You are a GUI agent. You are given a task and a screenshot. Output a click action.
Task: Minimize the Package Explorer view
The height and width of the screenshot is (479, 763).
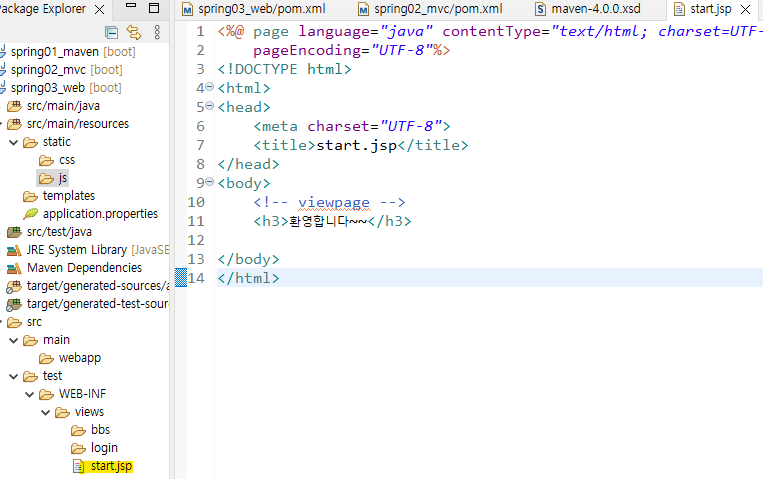pyautogui.click(x=131, y=6)
